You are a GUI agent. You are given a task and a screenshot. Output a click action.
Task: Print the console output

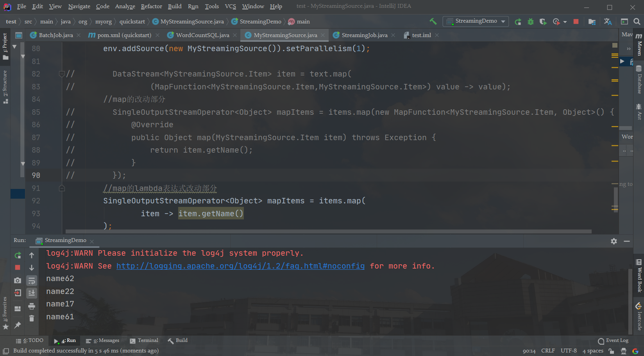click(32, 306)
